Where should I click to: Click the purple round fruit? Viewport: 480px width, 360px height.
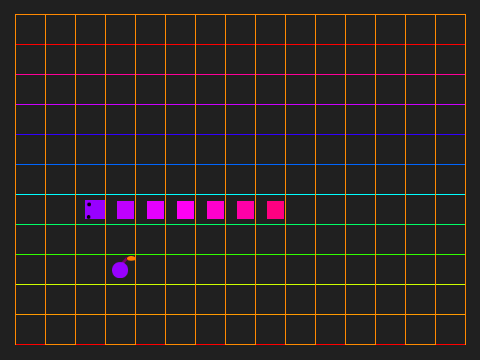120,270
